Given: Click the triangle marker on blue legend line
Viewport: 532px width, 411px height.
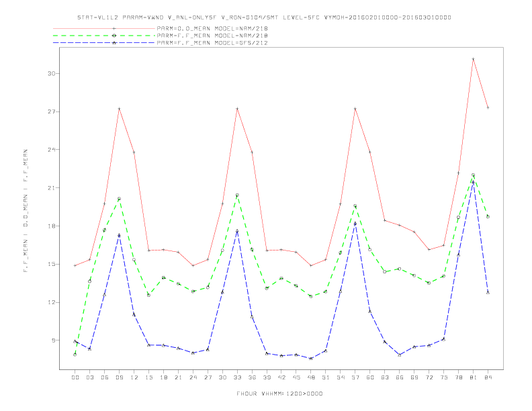Looking at the screenshot, I should (114, 43).
